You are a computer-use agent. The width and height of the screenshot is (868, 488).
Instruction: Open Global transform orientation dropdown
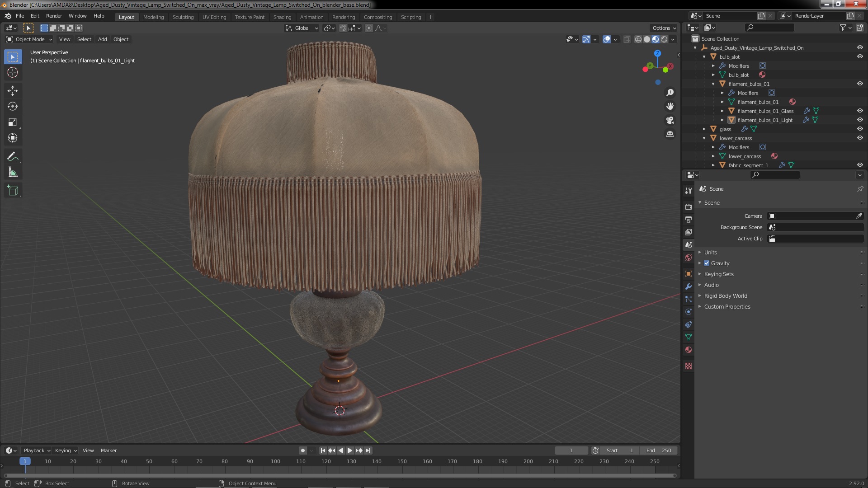pyautogui.click(x=302, y=28)
